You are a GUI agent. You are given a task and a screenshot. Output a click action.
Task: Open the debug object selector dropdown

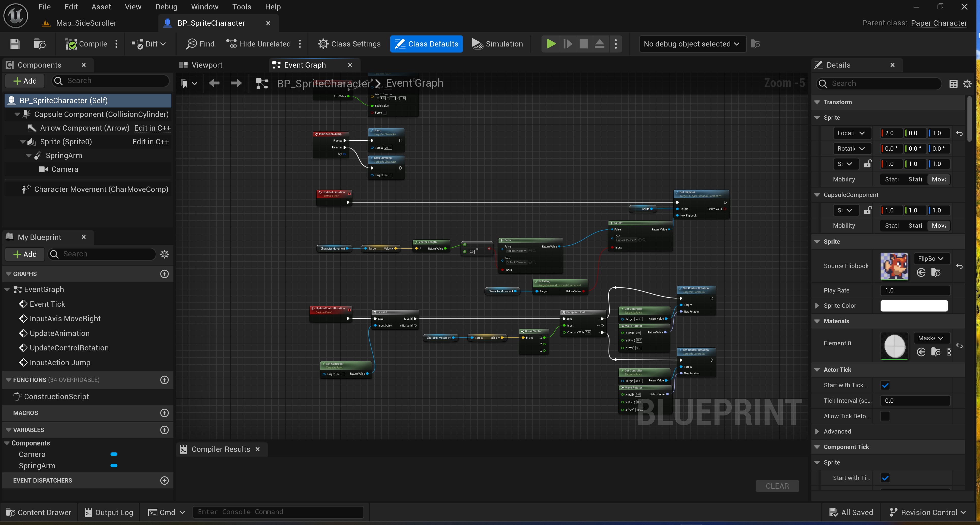point(692,44)
